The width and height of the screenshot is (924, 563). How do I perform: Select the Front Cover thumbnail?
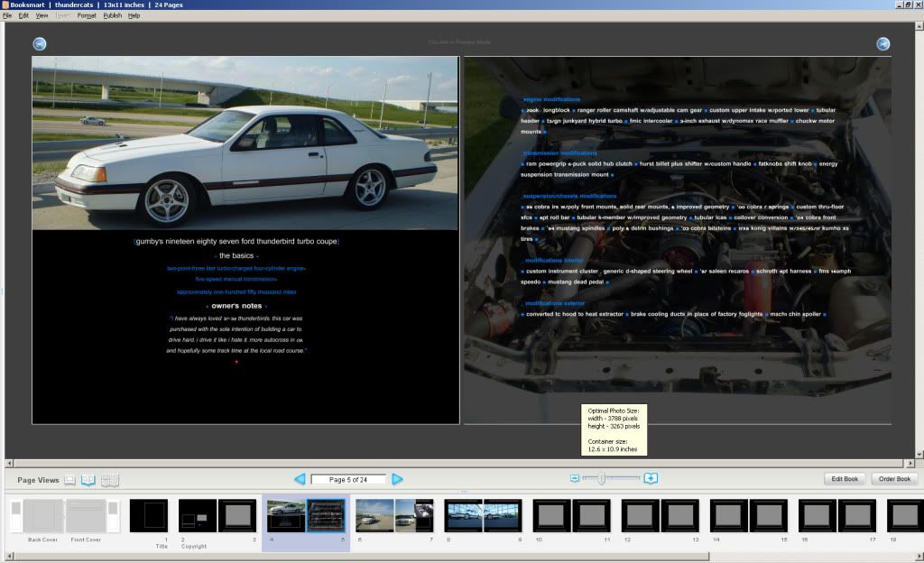86,515
